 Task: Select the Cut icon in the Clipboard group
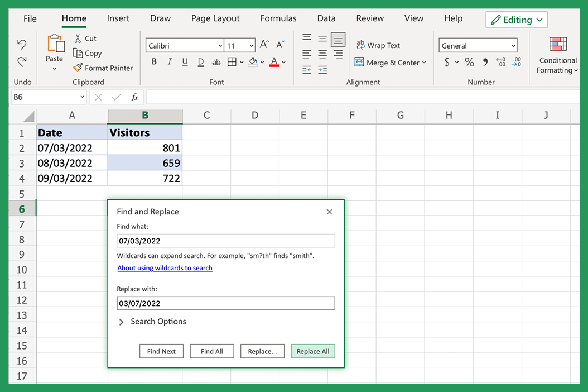click(x=79, y=39)
